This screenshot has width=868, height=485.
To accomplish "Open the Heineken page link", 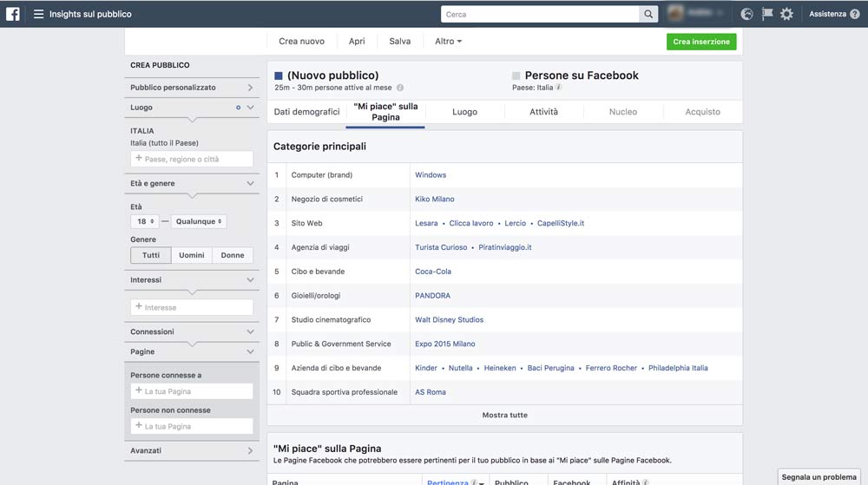I will (500, 368).
